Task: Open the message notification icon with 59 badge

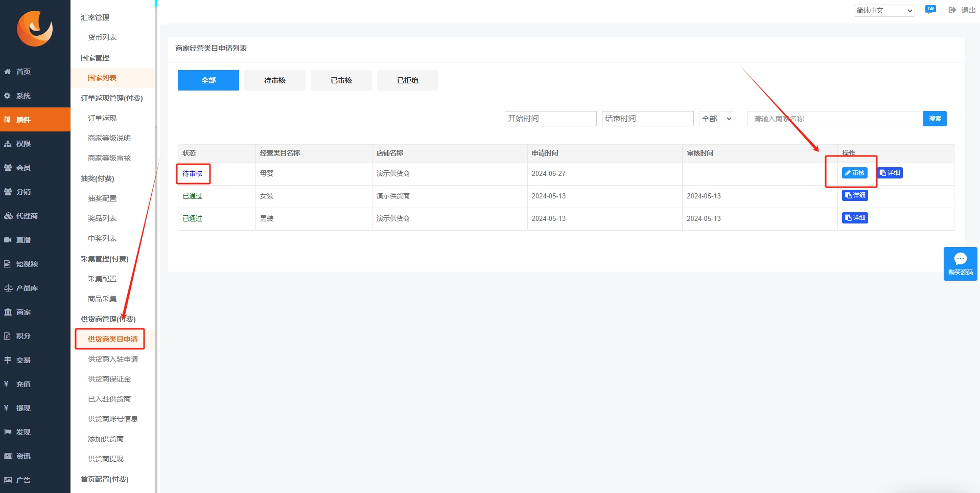Action: (x=930, y=10)
